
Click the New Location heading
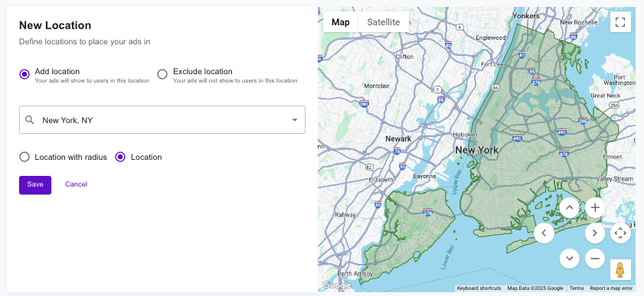55,25
